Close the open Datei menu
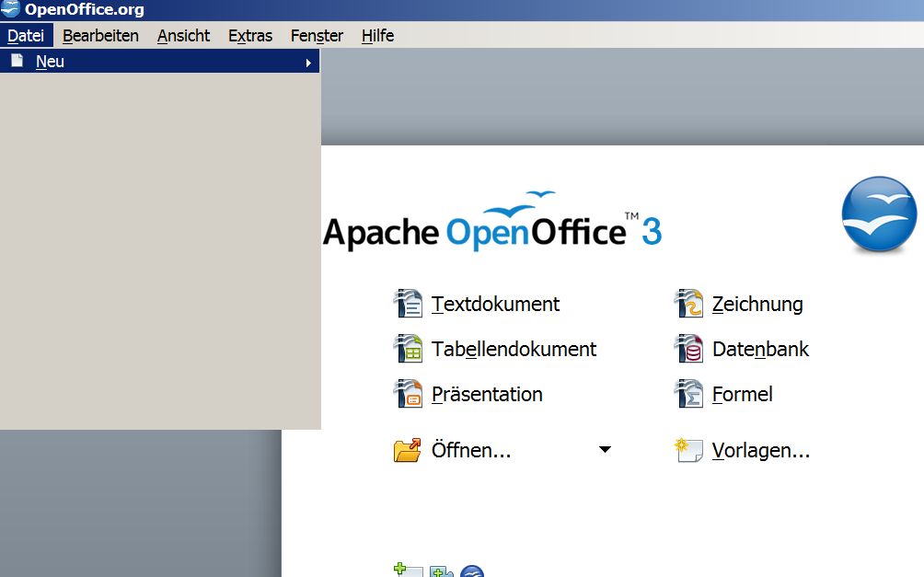The image size is (924, 577). (x=26, y=36)
